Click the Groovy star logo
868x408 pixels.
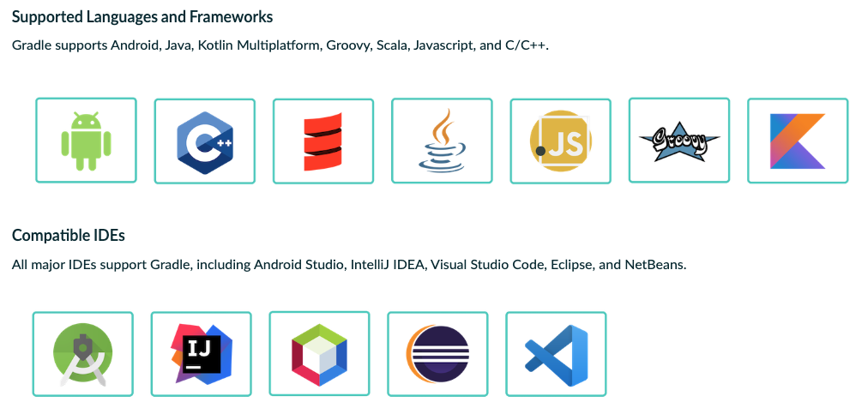[679, 141]
